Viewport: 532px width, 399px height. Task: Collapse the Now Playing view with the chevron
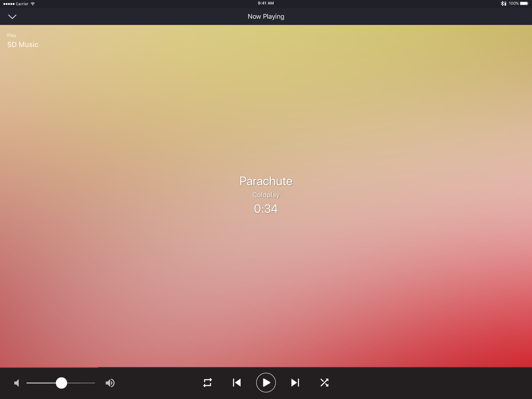pyautogui.click(x=12, y=17)
